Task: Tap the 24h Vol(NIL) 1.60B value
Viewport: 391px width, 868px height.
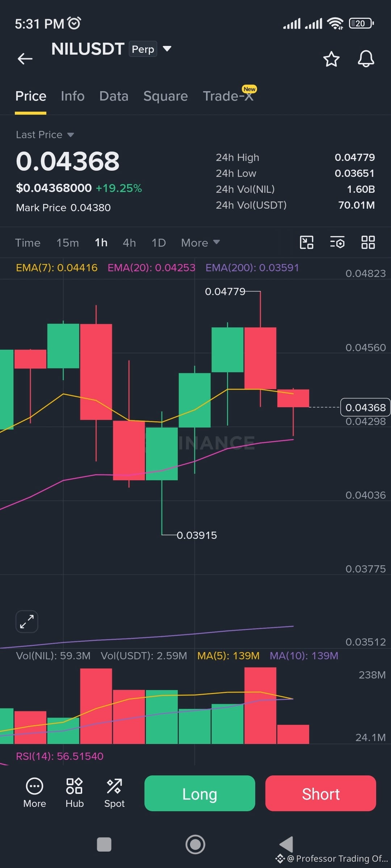Action: pos(361,189)
